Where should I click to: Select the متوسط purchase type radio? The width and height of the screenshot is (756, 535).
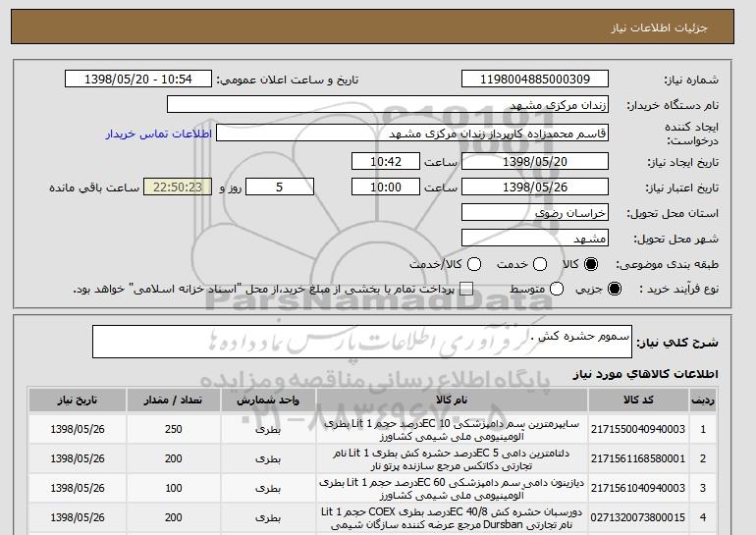pyautogui.click(x=557, y=289)
